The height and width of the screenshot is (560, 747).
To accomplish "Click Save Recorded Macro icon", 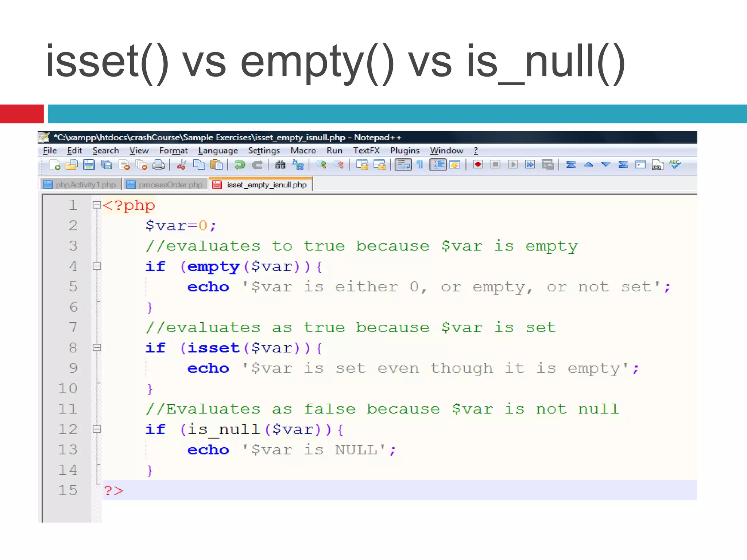I will coord(547,165).
